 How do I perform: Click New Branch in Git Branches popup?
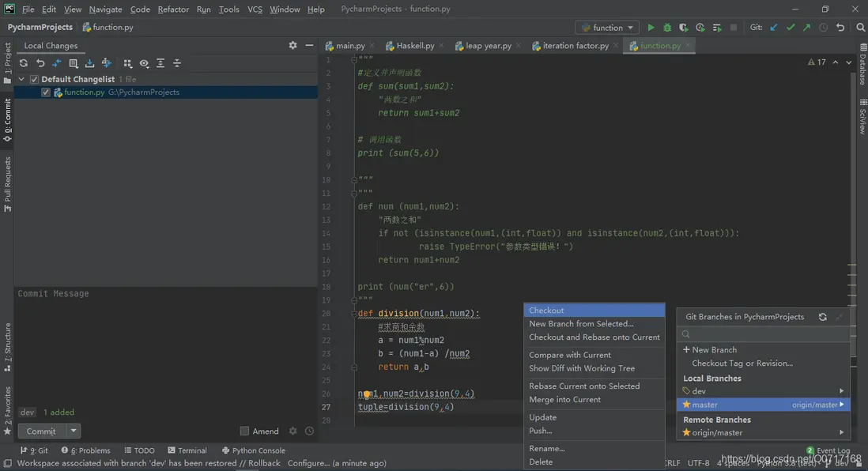(x=714, y=349)
